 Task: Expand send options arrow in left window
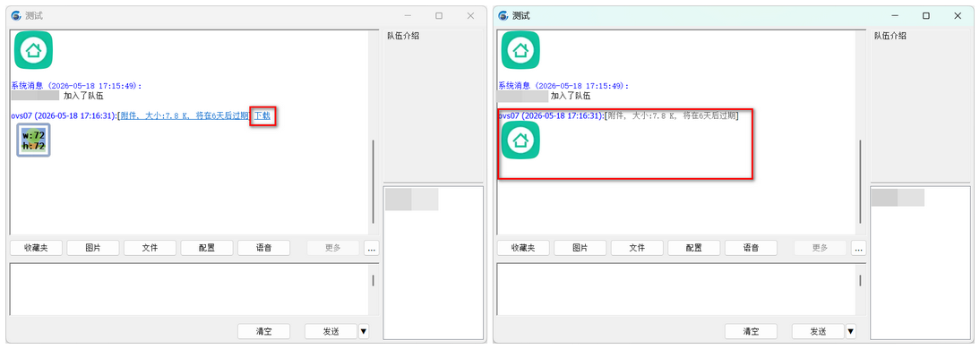(363, 331)
